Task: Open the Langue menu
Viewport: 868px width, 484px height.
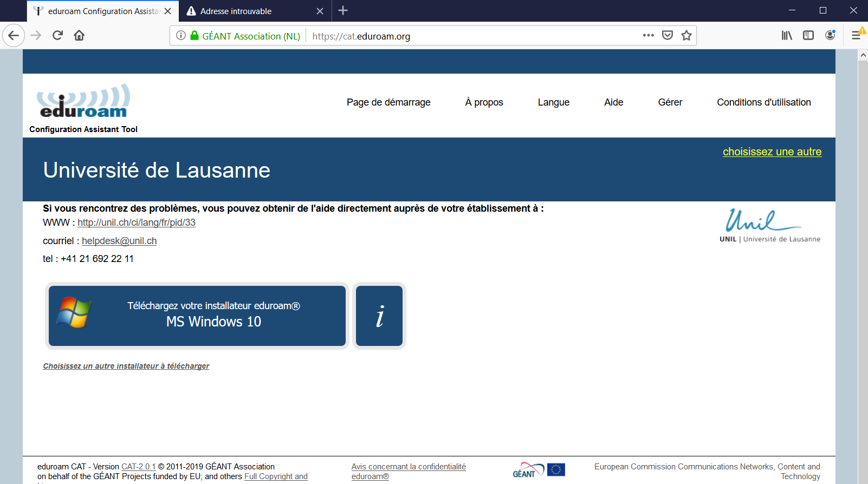Action: (553, 102)
